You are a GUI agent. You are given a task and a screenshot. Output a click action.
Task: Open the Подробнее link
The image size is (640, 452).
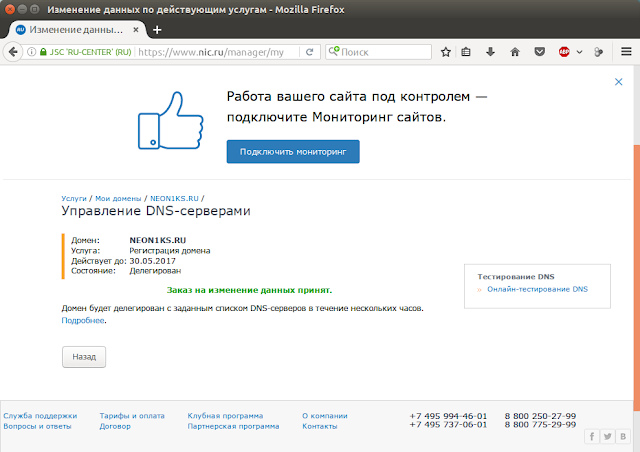pyautogui.click(x=83, y=321)
